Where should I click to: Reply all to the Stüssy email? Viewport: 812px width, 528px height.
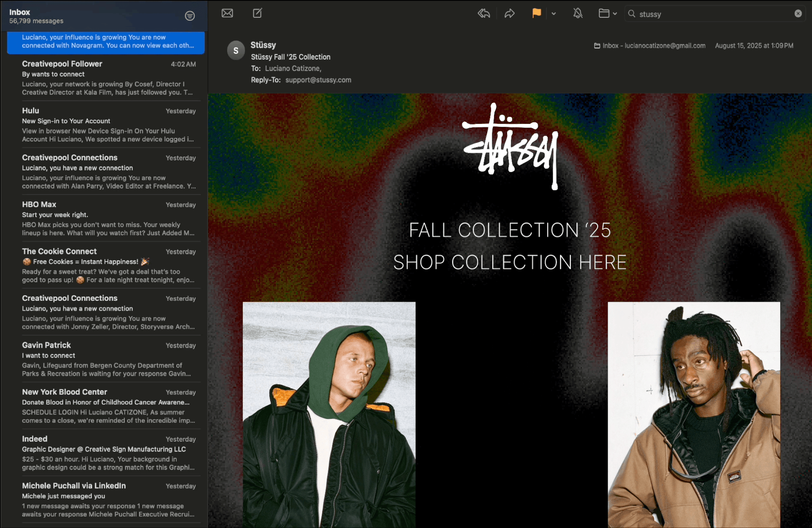(484, 14)
